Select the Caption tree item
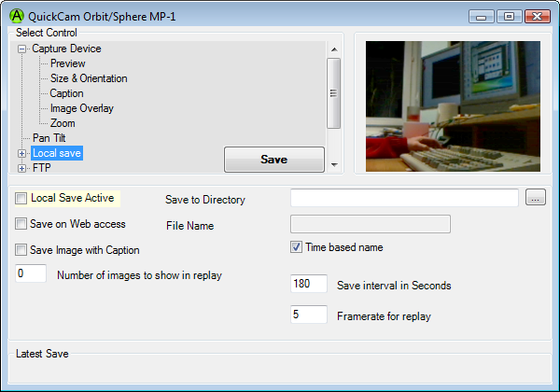This screenshot has height=392, width=560. [67, 93]
